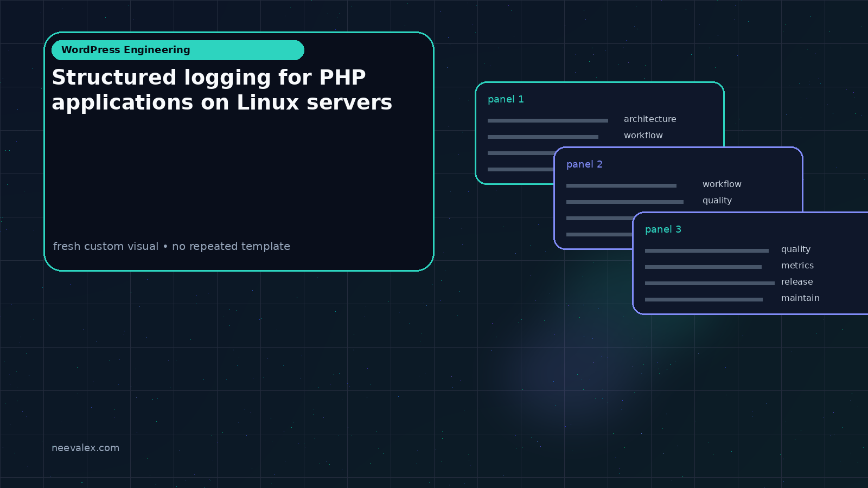Viewport: 868px width, 488px height.
Task: Select 'metrics' in panel 3
Action: pos(797,265)
